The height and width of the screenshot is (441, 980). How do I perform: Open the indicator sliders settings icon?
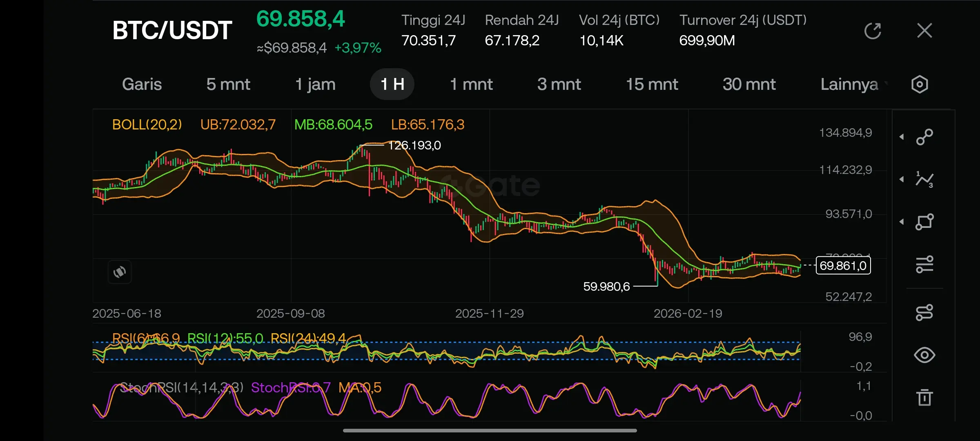924,264
